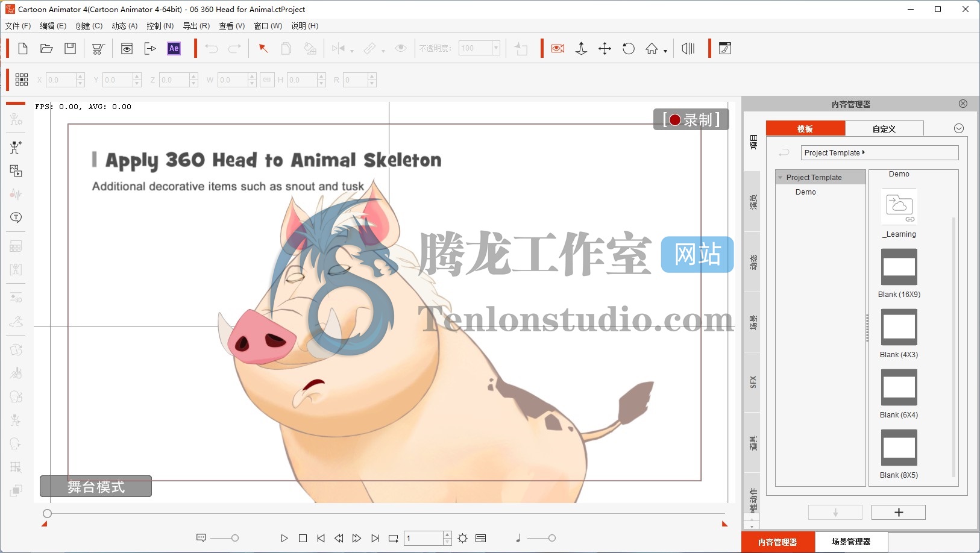Screen dimensions: 980x553
Task: Select the Blank (16X9) template thumbnail
Action: pyautogui.click(x=899, y=267)
